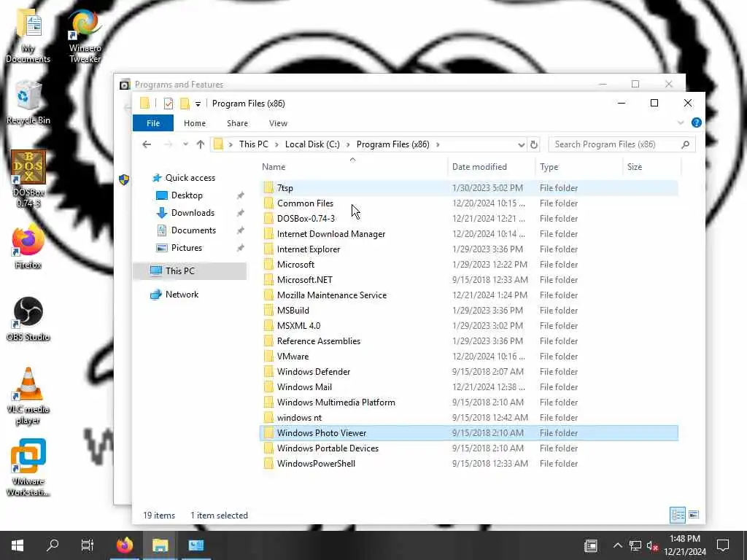Image resolution: width=747 pixels, height=560 pixels.
Task: Click the Properties quick access toolbar icon
Action: pyautogui.click(x=169, y=104)
